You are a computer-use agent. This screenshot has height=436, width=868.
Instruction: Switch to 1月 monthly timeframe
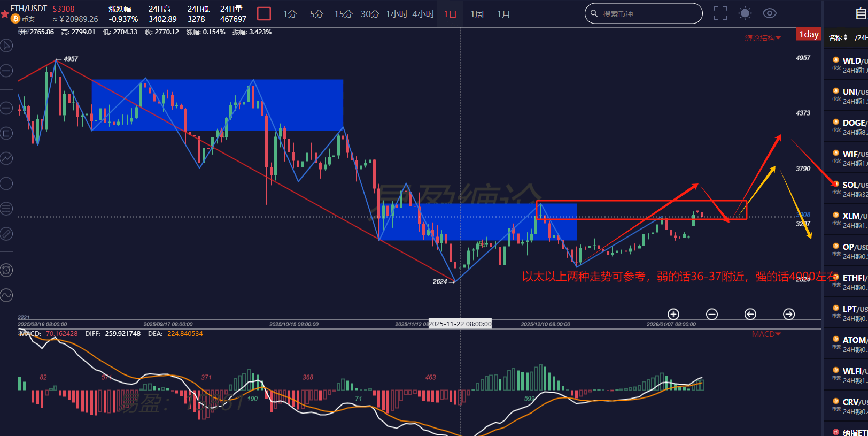tap(503, 14)
